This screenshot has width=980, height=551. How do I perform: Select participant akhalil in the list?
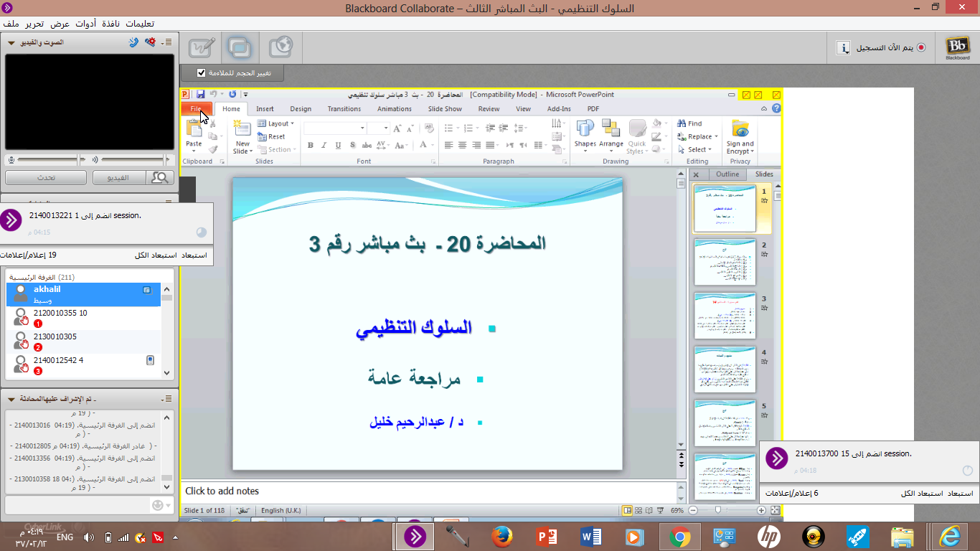coord(83,294)
